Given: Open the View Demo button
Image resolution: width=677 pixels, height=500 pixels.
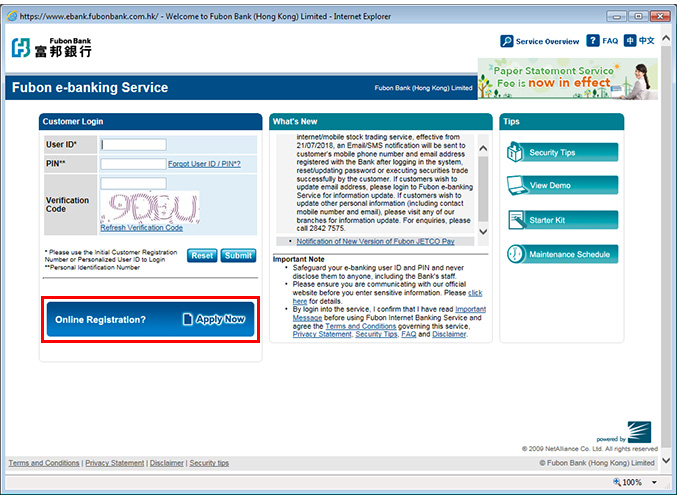Looking at the screenshot, I should click(x=563, y=185).
